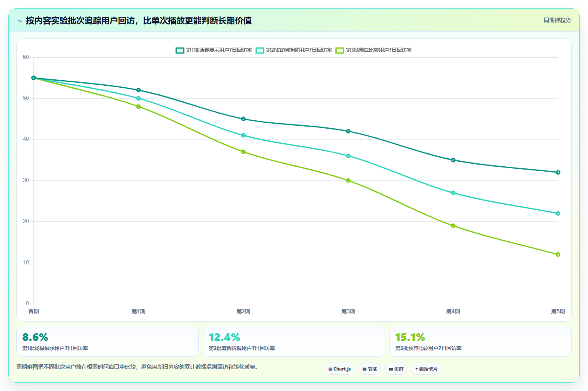Click y-axis tick label 30
588x391 pixels.
[26, 180]
